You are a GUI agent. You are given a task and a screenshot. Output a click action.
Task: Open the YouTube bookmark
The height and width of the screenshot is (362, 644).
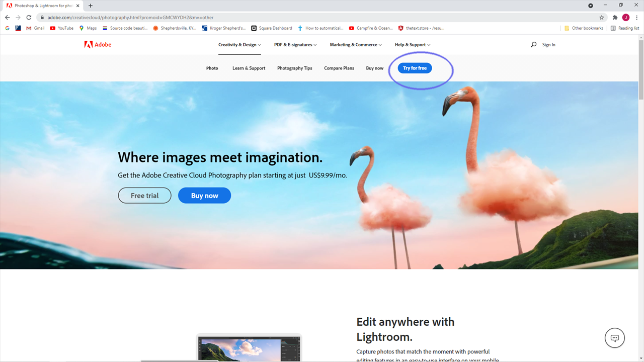tap(61, 28)
